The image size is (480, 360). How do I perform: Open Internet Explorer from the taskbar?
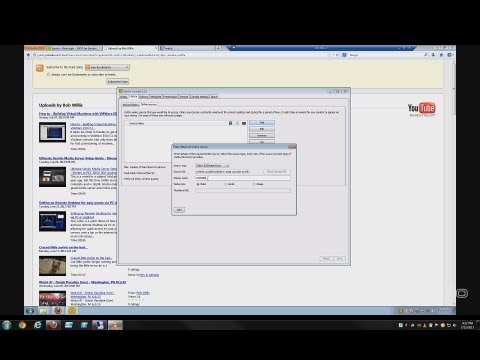point(37,325)
